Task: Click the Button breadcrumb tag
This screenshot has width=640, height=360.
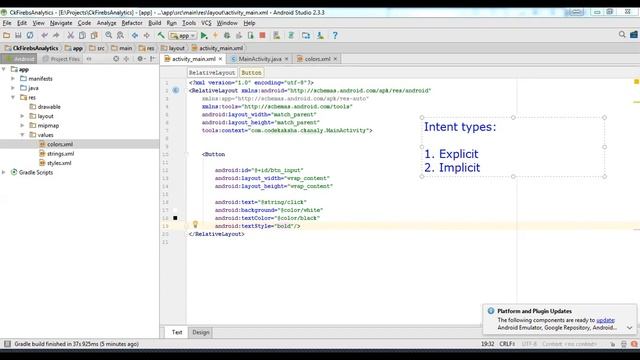Action: [x=251, y=72]
